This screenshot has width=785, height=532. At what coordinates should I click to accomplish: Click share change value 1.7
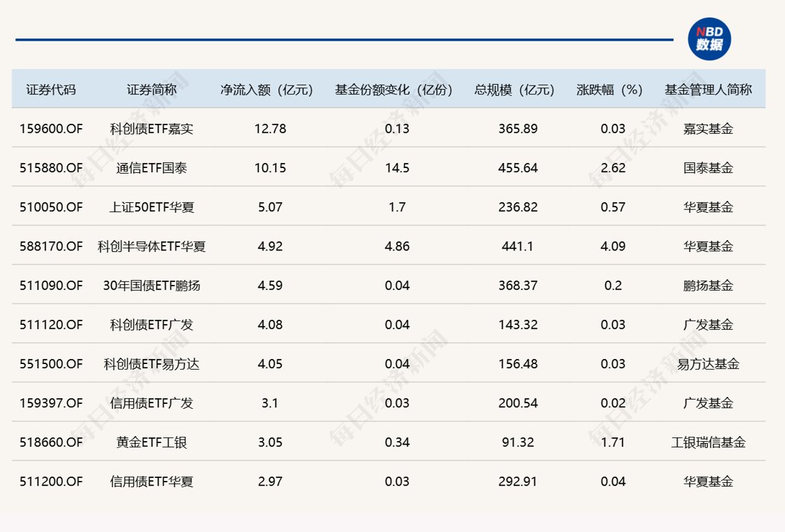tap(397, 206)
